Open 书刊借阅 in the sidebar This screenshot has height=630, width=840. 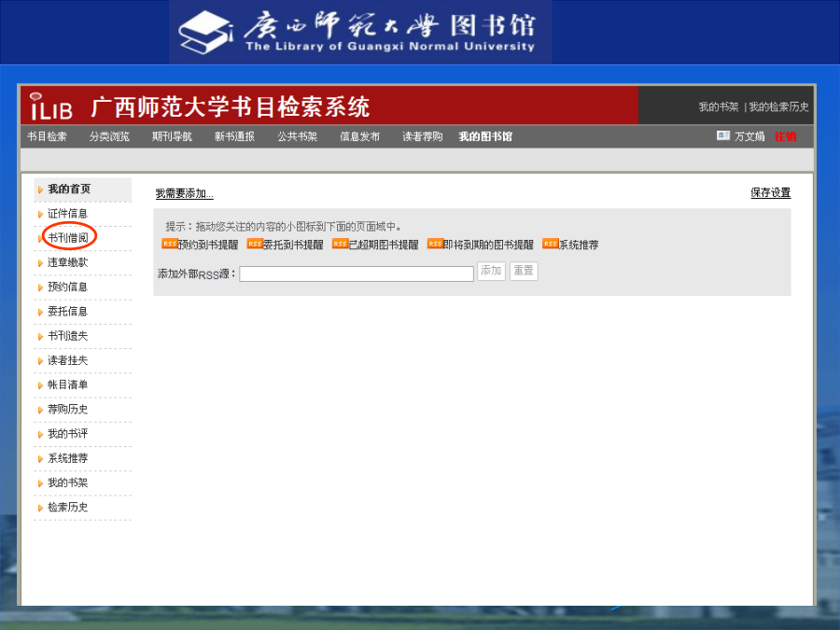pyautogui.click(x=68, y=238)
